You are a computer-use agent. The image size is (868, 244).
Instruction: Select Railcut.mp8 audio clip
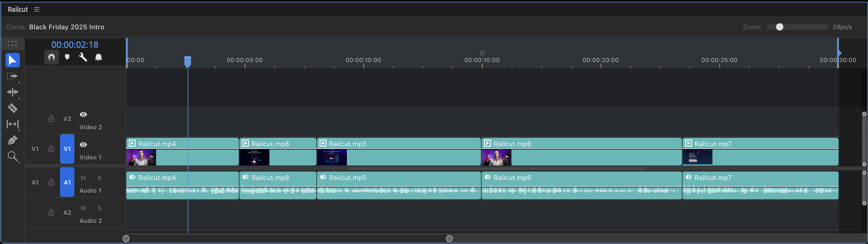[278, 185]
